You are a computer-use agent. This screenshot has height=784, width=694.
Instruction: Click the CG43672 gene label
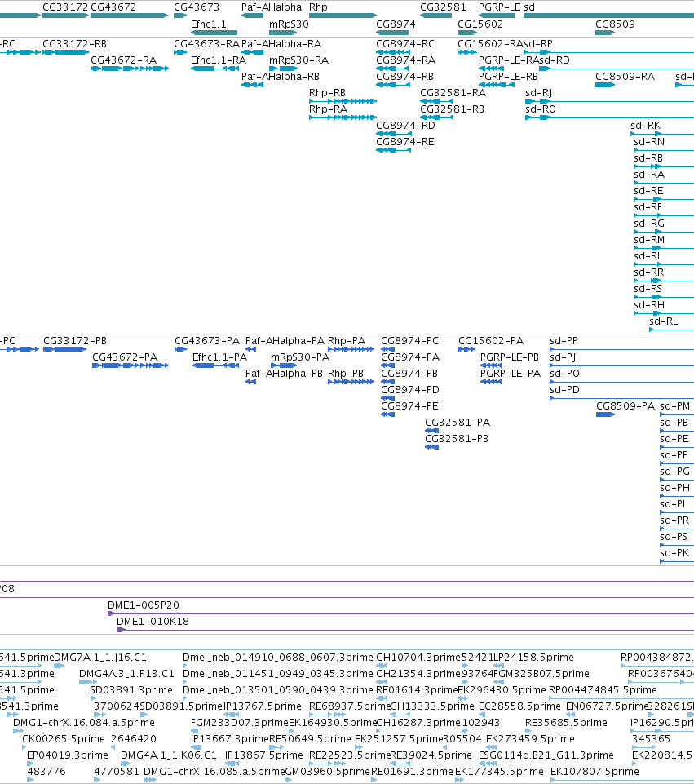pyautogui.click(x=113, y=7)
